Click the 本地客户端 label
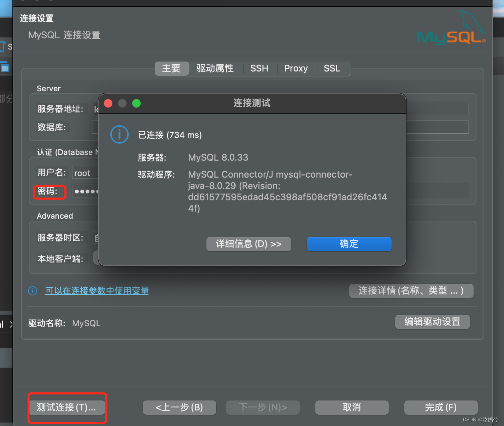This screenshot has height=426, width=504. click(60, 259)
